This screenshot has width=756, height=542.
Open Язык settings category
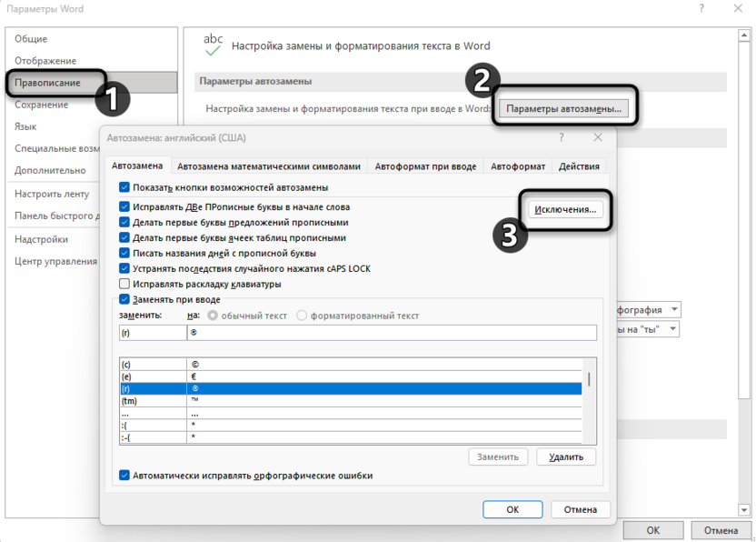tap(25, 126)
